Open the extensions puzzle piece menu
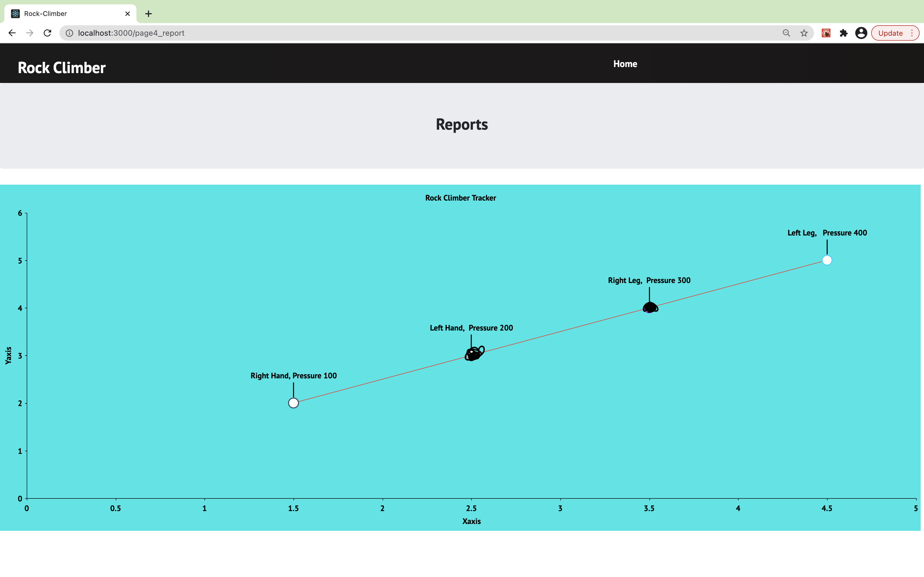This screenshot has width=924, height=577. point(844,33)
